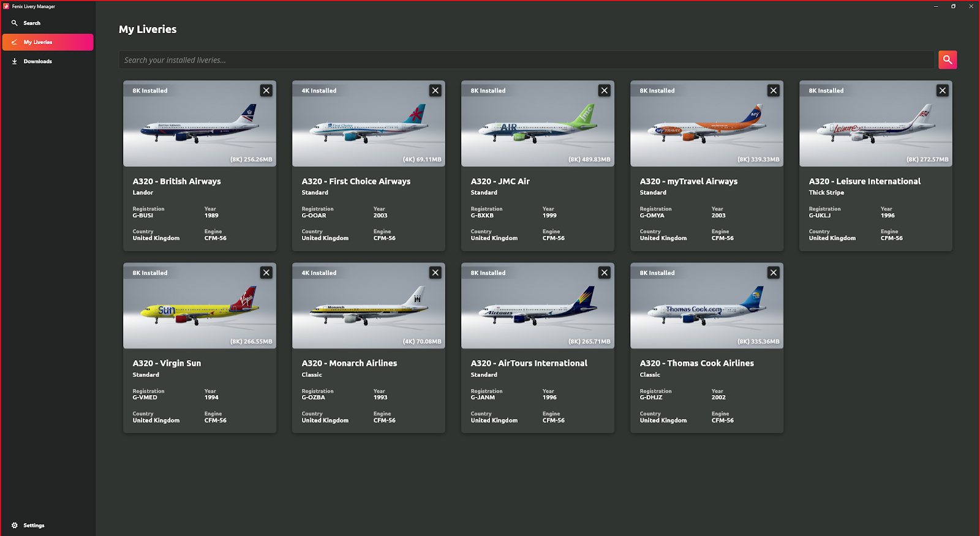Viewport: 980px width, 536px height.
Task: Focus the installed liveries search field
Action: coord(527,60)
